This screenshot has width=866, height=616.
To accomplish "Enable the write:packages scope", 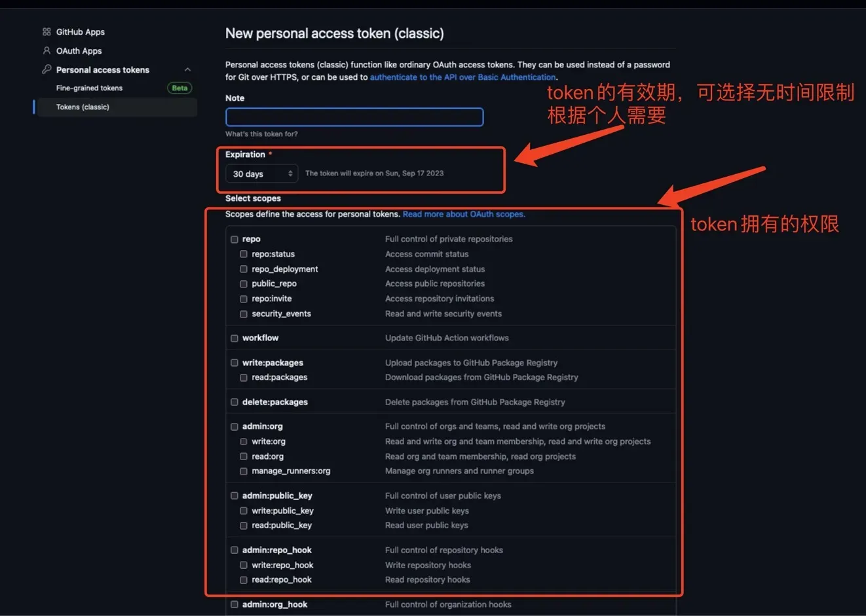I will pyautogui.click(x=235, y=363).
